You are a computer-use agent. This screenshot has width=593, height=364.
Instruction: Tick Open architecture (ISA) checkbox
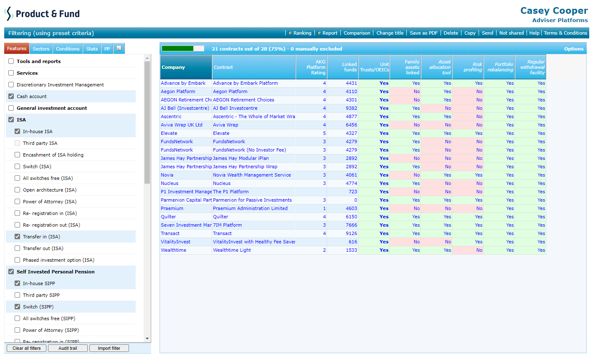pos(18,190)
